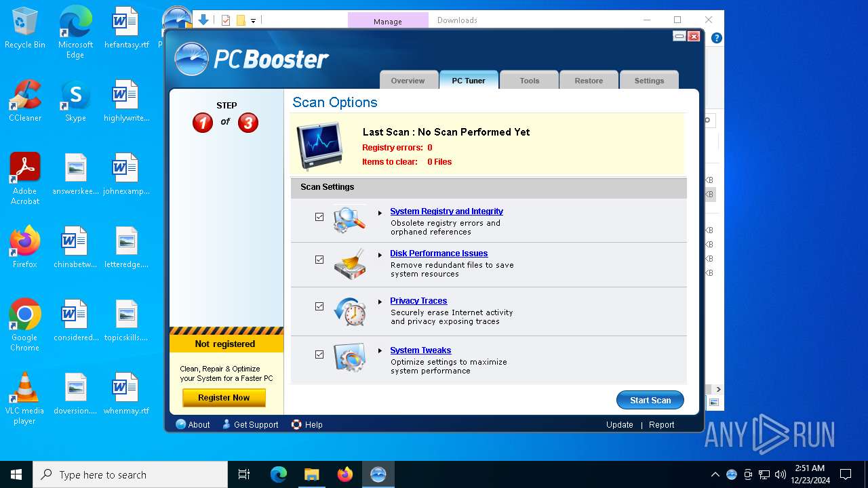Click the Register Now button
868x488 pixels.
tap(224, 398)
